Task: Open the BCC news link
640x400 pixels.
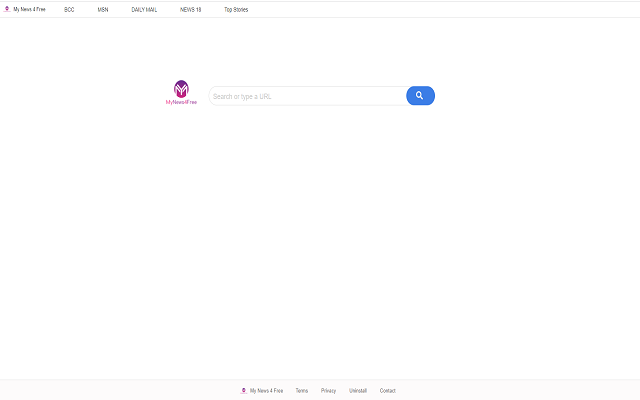Action: 69,9
